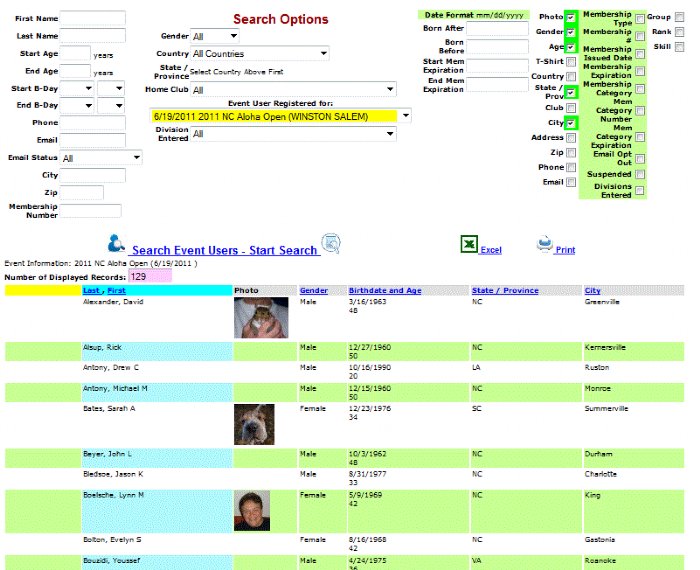Focus the First Name input field
700x570 pixels.
tap(92, 18)
